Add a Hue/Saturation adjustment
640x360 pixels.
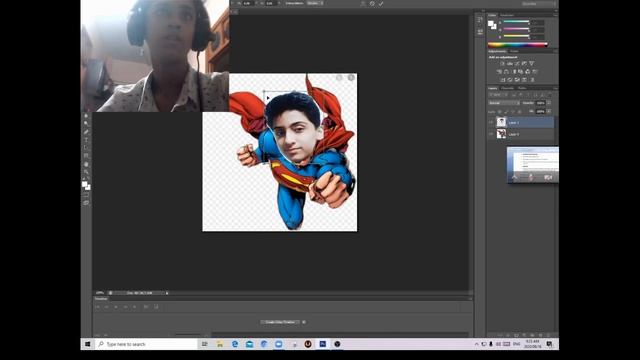[x=499, y=71]
